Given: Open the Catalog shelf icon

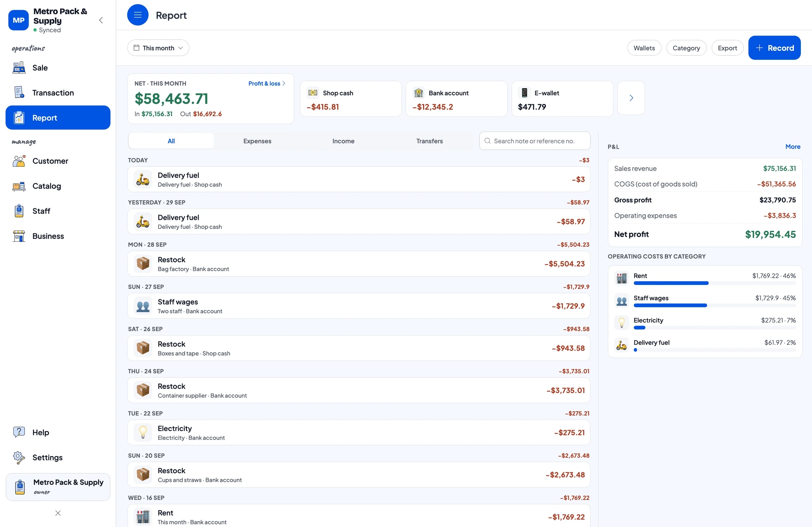Looking at the screenshot, I should (x=19, y=186).
